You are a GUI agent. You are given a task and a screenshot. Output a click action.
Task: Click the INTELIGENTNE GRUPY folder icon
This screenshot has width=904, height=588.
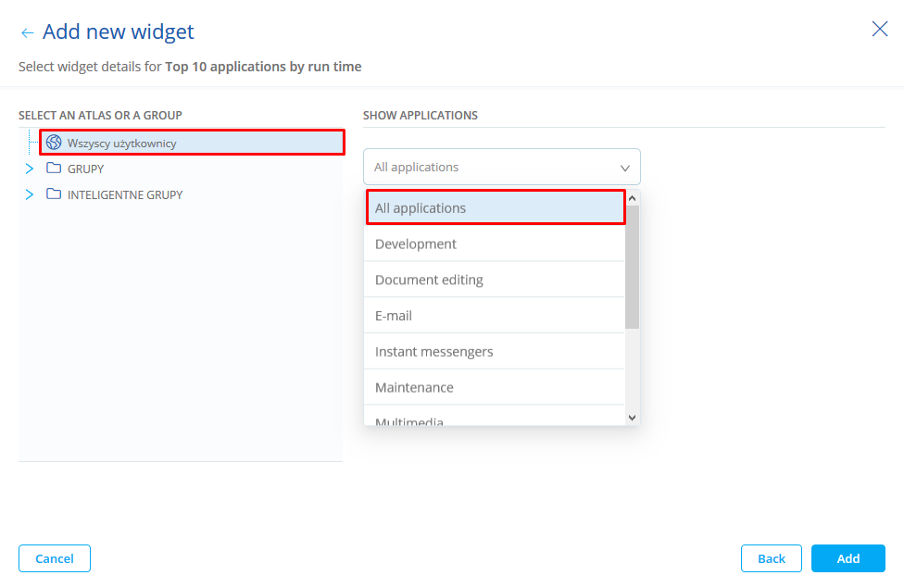coord(54,194)
